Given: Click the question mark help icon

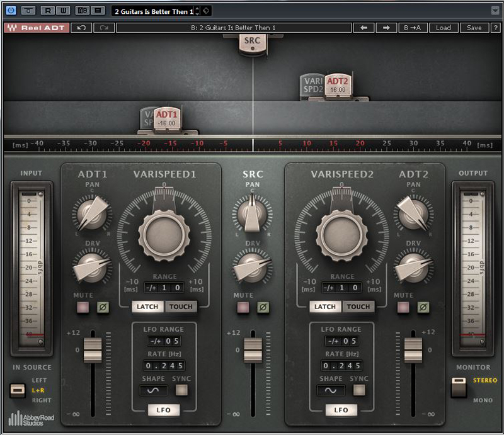Looking at the screenshot, I should tap(497, 28).
